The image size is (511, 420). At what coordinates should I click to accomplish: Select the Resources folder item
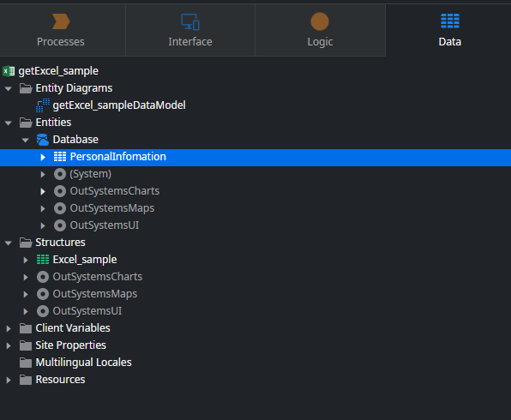(x=52, y=380)
